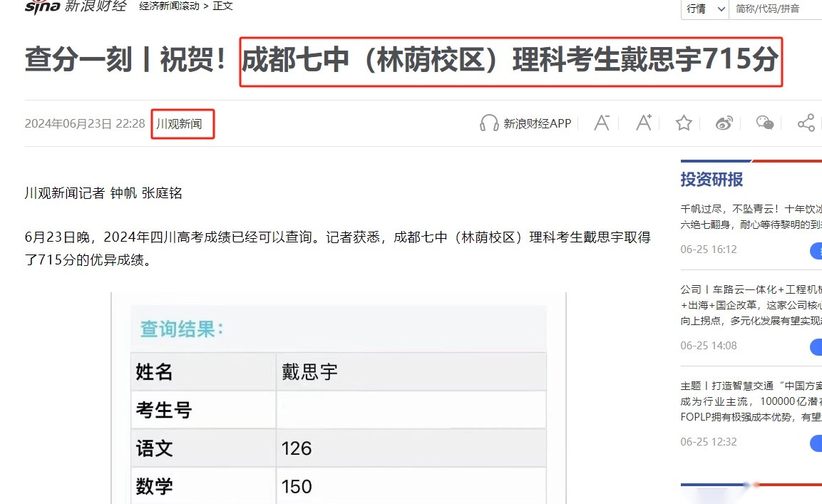Click the blue button beside 06-25 16:12

point(816,250)
